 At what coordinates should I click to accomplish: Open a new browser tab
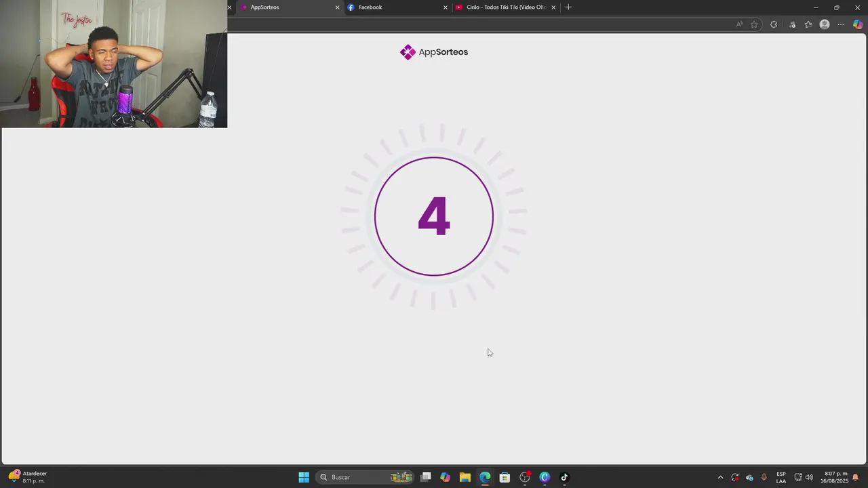[568, 7]
